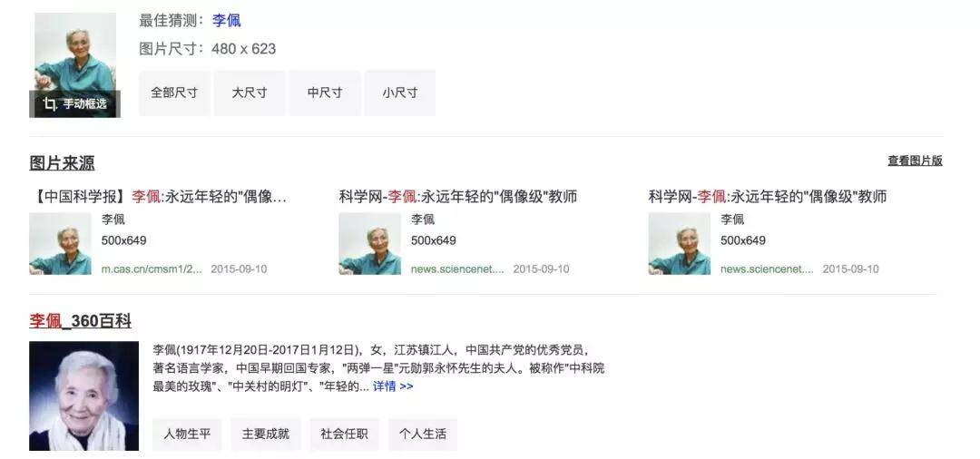
Task: Go to the 人物生平 section
Action: [x=187, y=434]
